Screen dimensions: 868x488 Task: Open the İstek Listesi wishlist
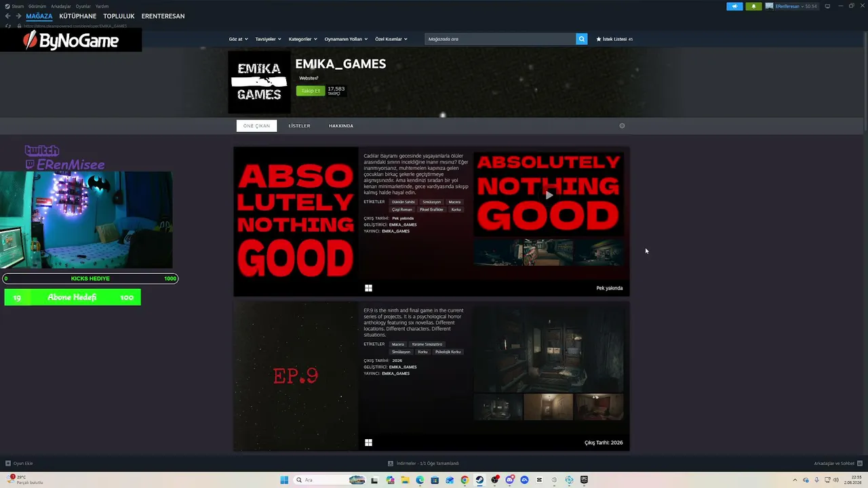tap(614, 39)
